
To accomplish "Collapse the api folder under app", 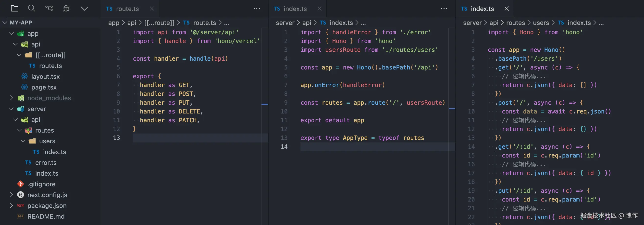I will 15,44.
